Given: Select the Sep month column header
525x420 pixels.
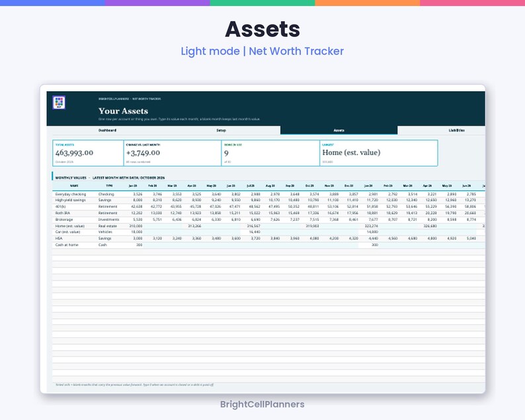Looking at the screenshot, I should pos(290,186).
